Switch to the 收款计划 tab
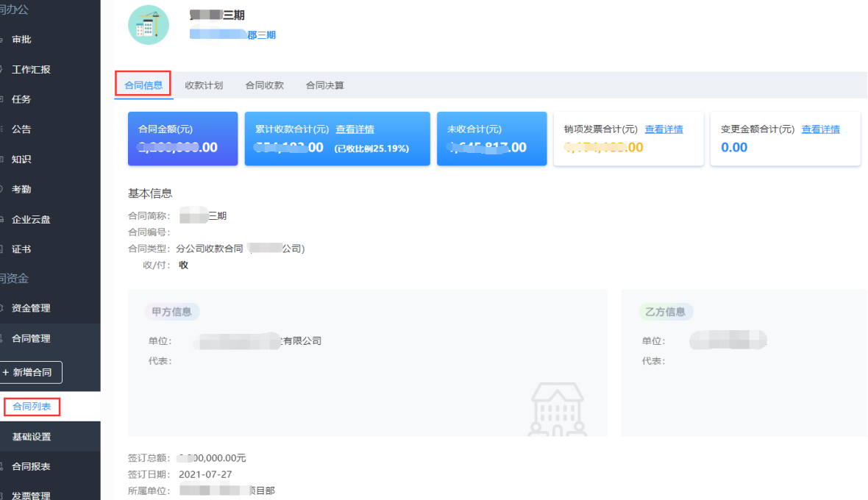The width and height of the screenshot is (868, 500). (x=204, y=85)
